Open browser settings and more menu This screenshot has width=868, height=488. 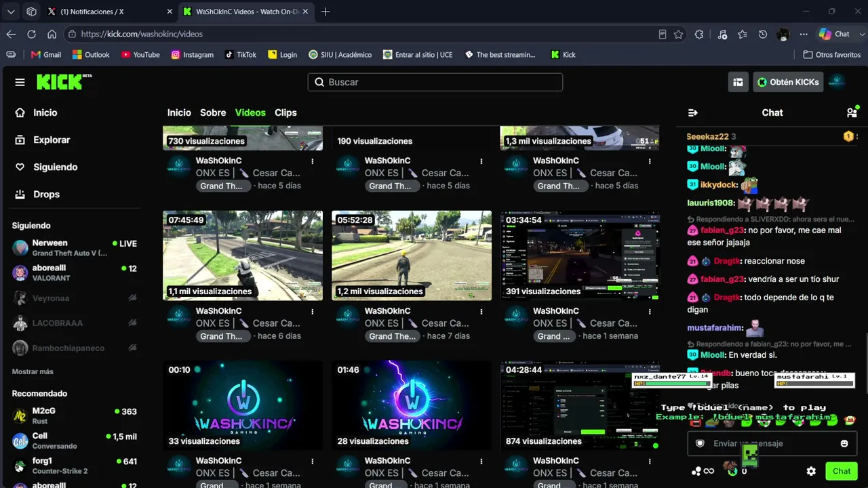804,34
